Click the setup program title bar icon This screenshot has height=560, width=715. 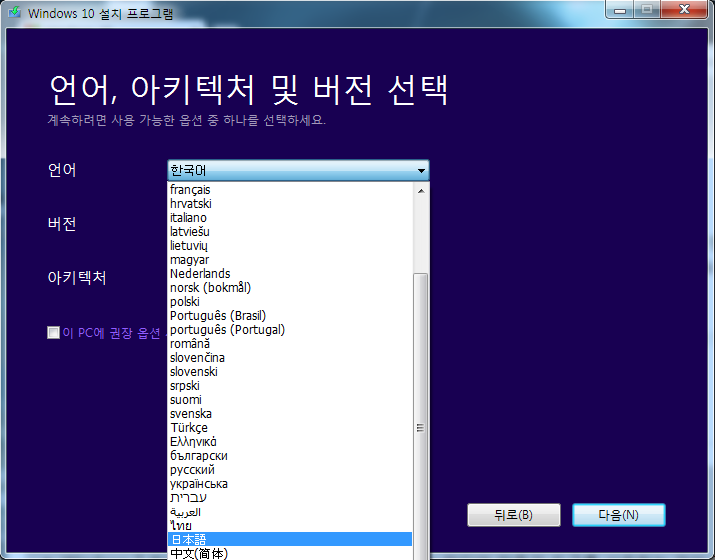click(x=15, y=12)
